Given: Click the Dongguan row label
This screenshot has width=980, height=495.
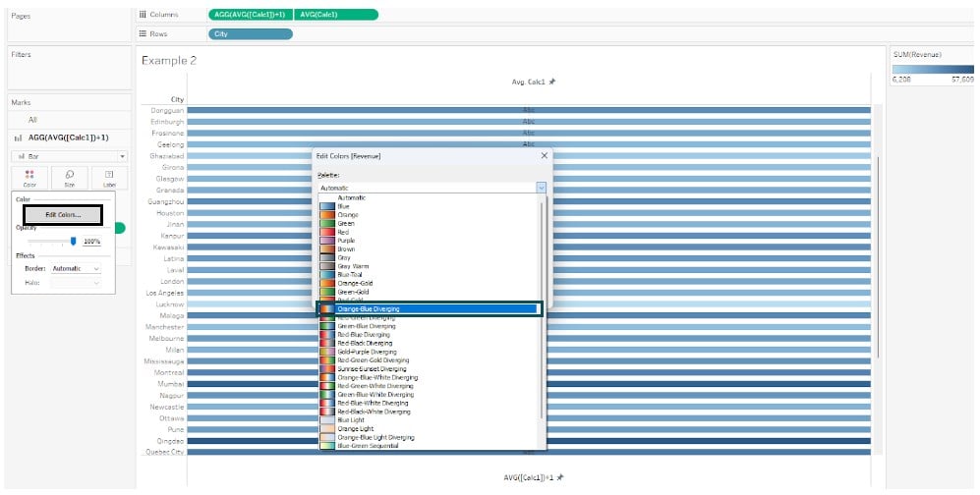Looking at the screenshot, I should click(x=167, y=110).
